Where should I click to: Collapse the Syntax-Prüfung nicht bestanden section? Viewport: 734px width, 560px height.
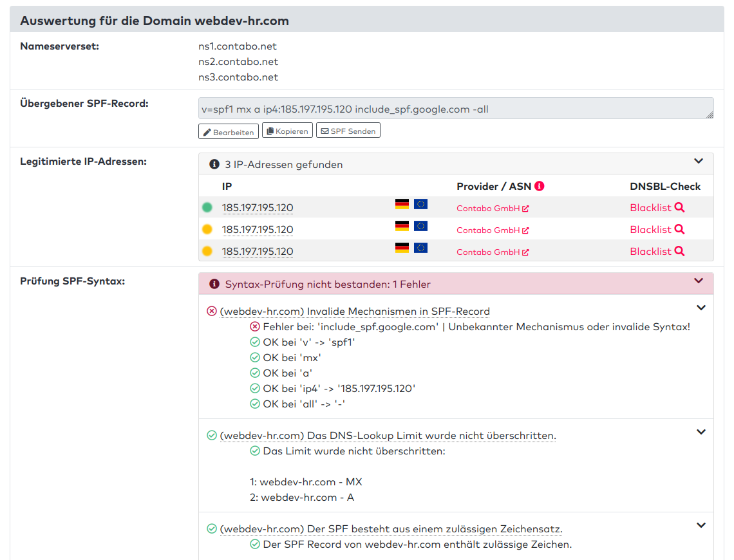[699, 281]
